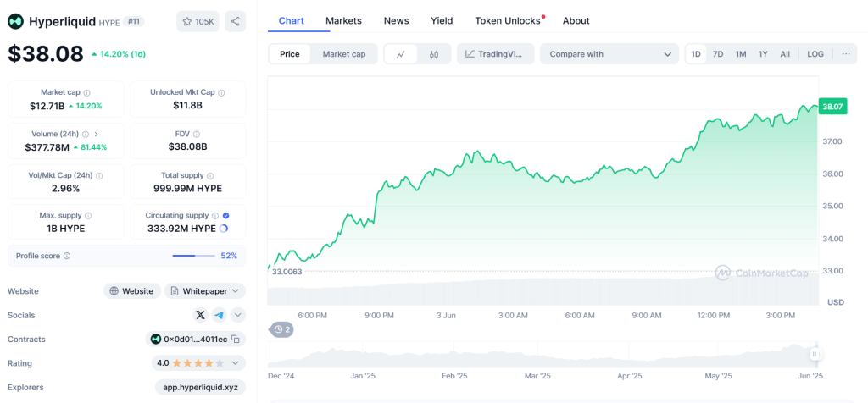Viewport: 868px width, 403px height.
Task: Open the Chart tab
Action: 292,21
